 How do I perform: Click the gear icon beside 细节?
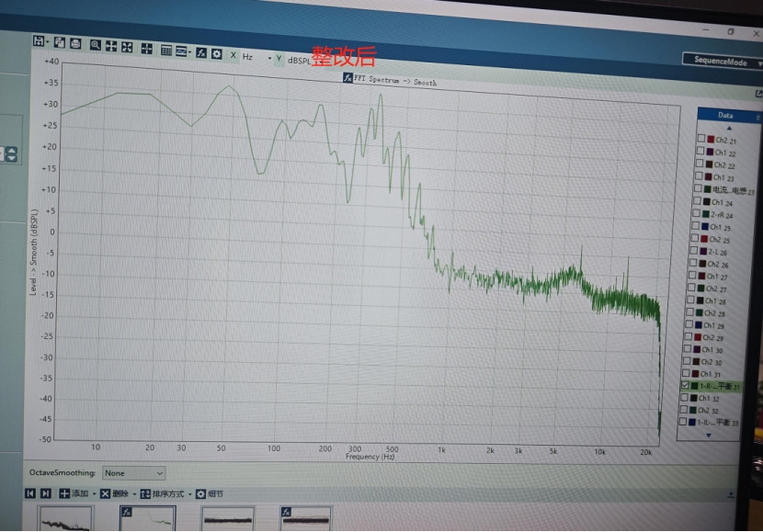(x=200, y=494)
